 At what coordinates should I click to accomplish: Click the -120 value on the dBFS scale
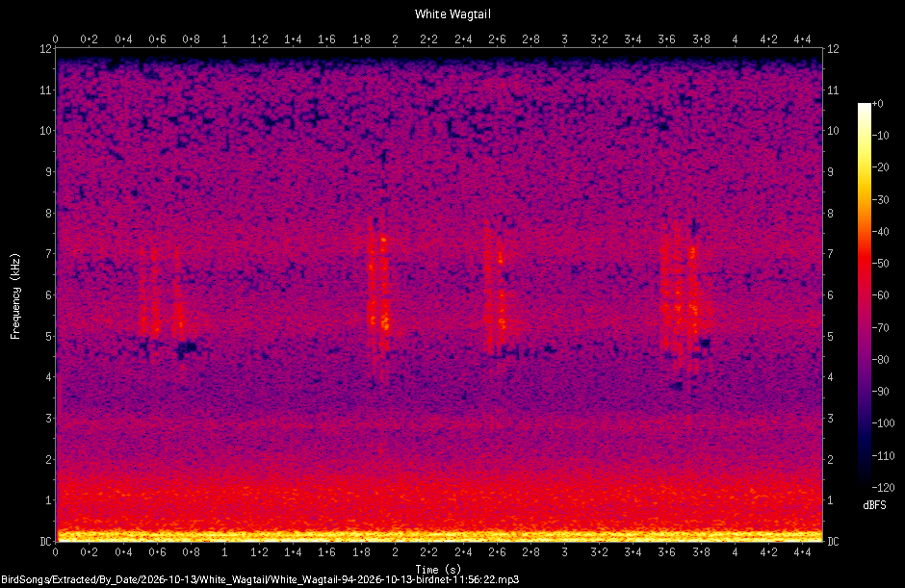pos(883,487)
